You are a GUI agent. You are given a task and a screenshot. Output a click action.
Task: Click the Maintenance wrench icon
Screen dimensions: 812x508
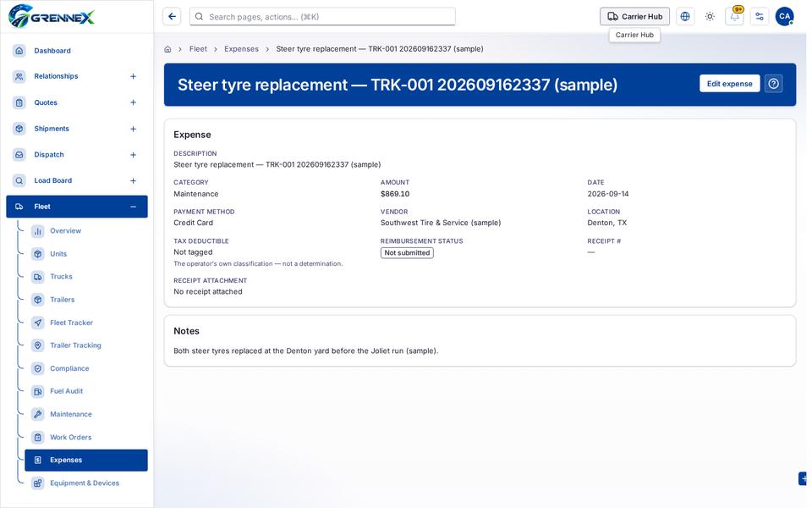(x=38, y=414)
